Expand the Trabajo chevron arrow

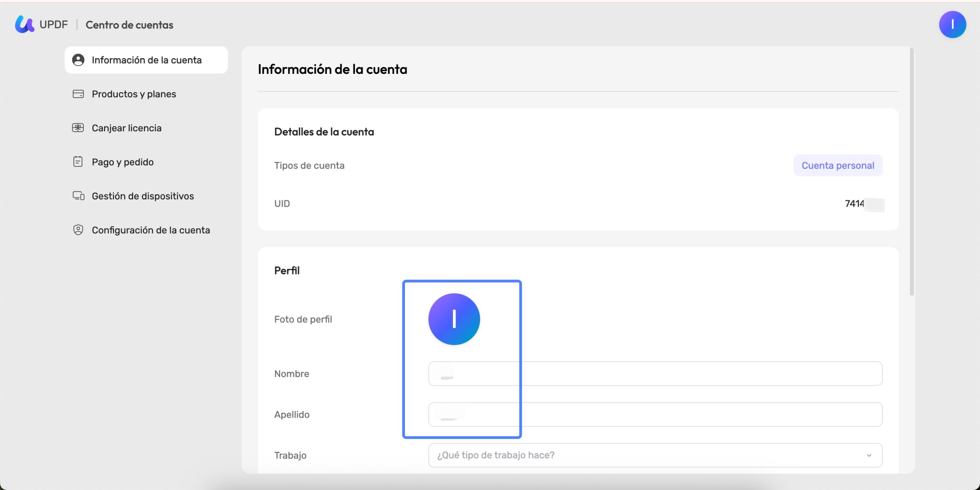coord(869,455)
